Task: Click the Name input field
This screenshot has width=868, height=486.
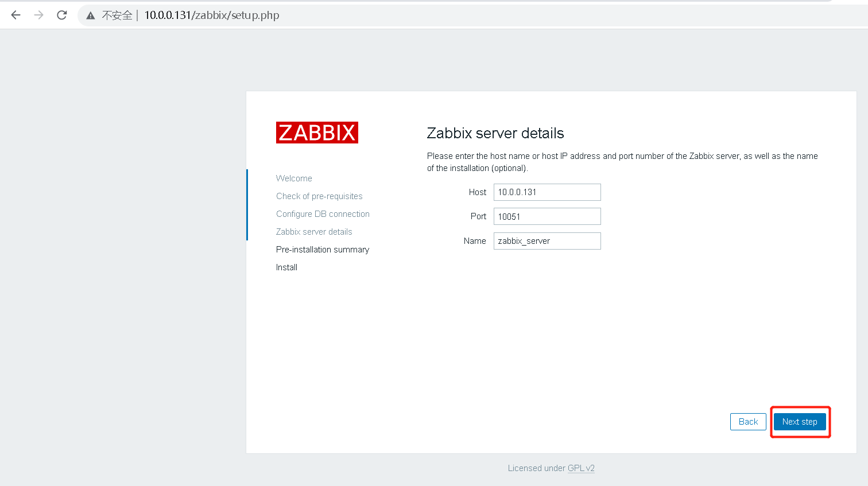Action: 547,241
